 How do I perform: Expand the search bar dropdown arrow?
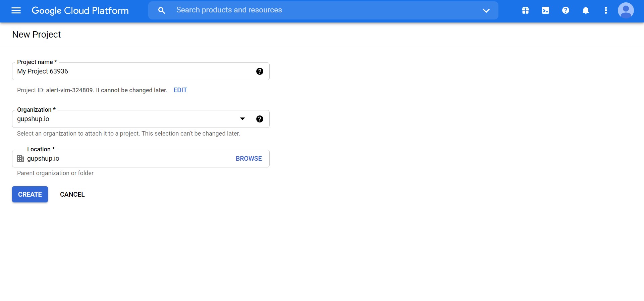click(x=486, y=10)
